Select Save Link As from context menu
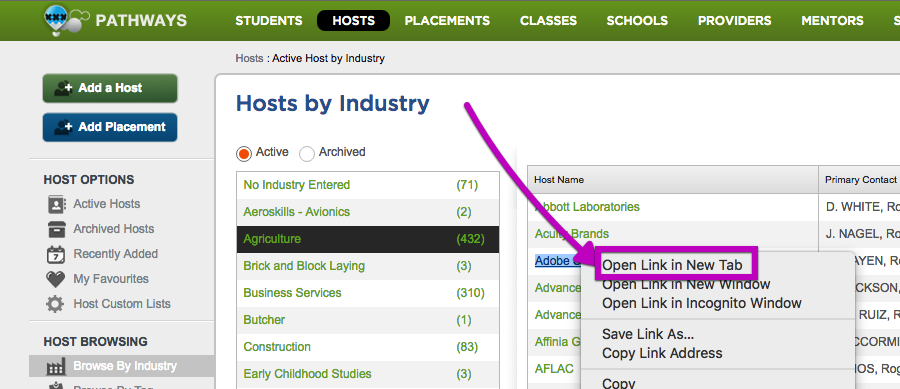900x389 pixels. click(648, 334)
